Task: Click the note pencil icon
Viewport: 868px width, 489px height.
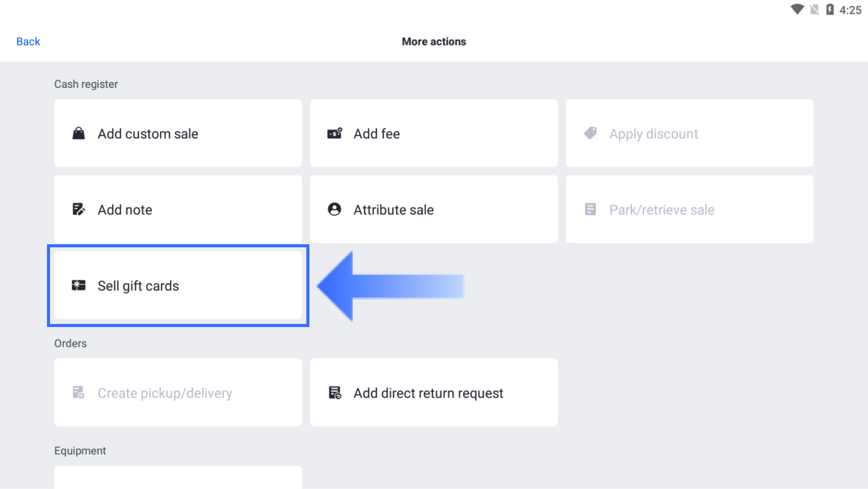Action: point(79,209)
